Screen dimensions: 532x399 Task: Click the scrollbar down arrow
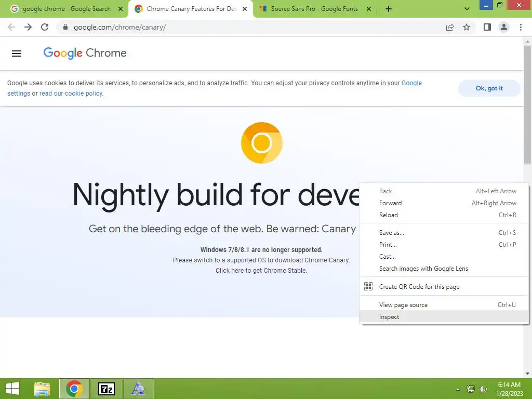tap(527, 374)
